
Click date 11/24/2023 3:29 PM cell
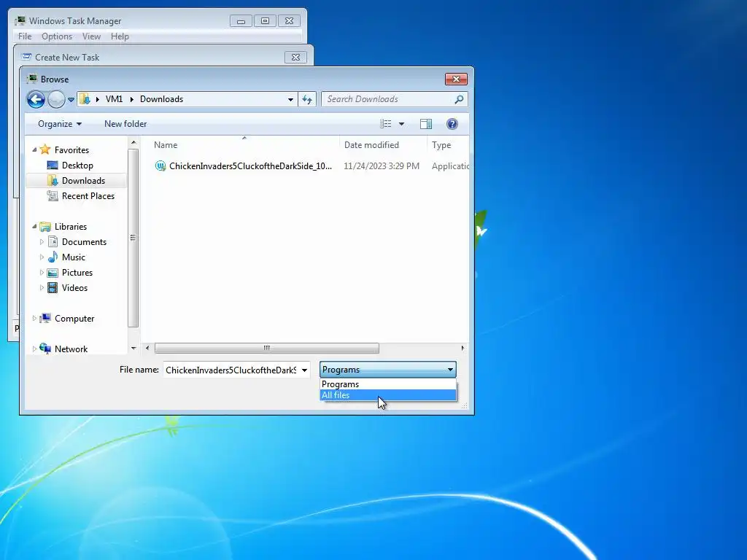pos(382,166)
